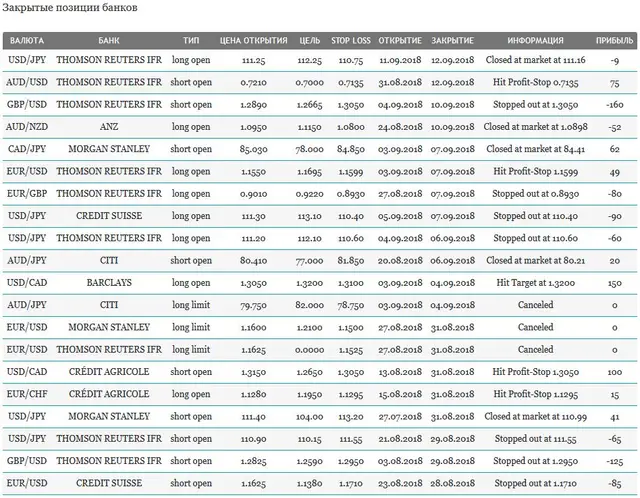Select 'Stopped out at 110.60' cell

(536, 238)
